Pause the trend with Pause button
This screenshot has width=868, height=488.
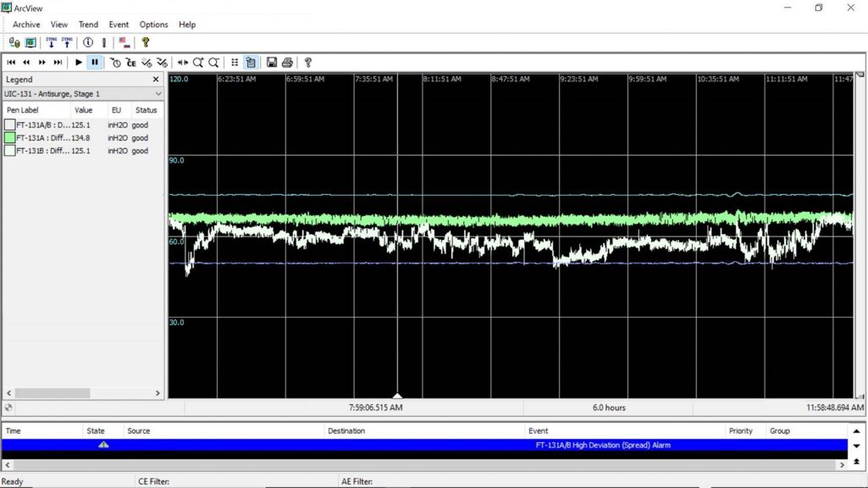(95, 63)
